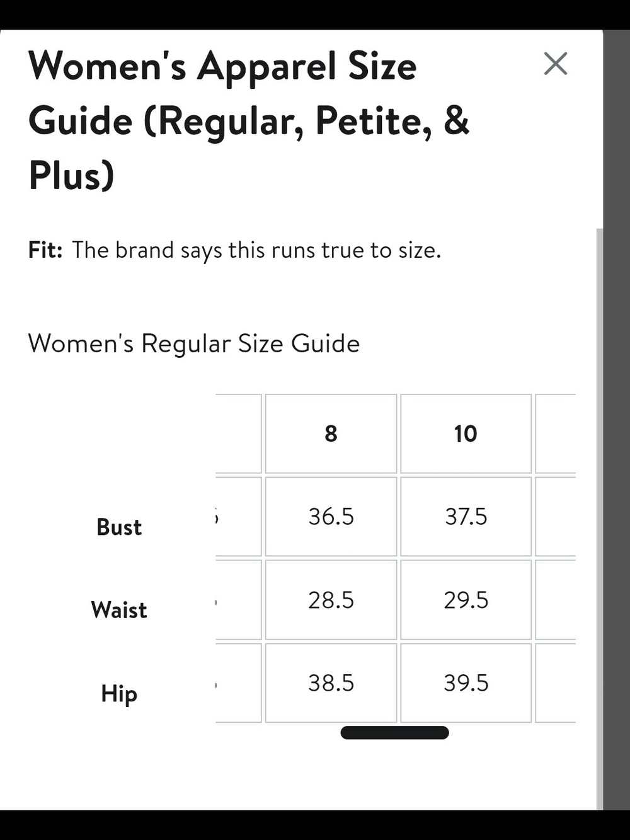Screen dimensions: 630x840
Task: Select the 29.5 waist measurement cell
Action: 466,600
